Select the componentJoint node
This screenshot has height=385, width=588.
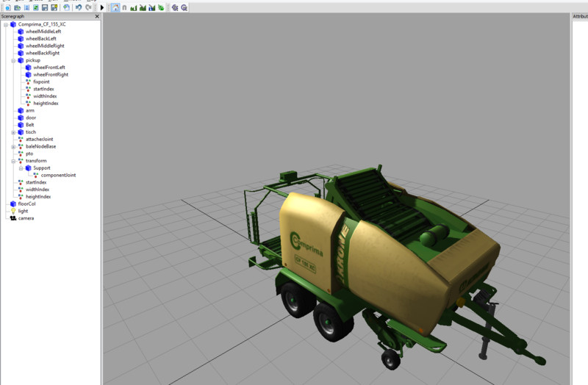(59, 175)
